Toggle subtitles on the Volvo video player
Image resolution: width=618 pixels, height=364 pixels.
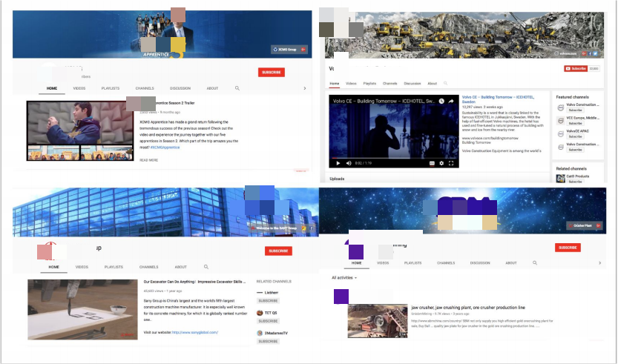(433, 162)
